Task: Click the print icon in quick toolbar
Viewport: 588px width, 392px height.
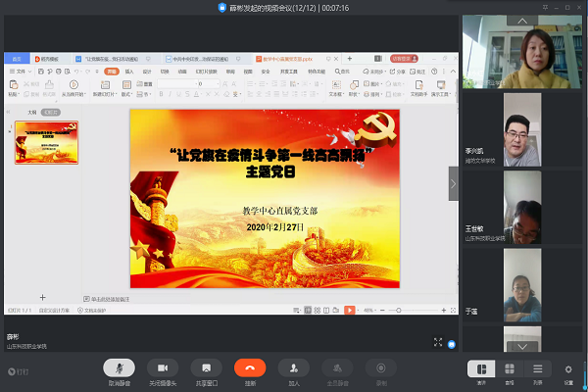Action: point(59,72)
